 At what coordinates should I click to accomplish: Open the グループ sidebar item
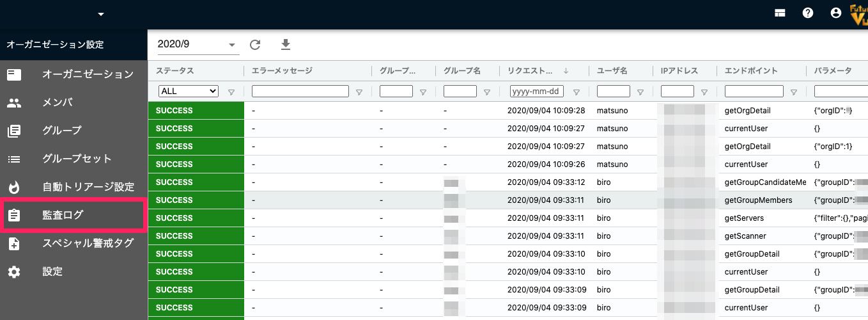click(x=74, y=131)
